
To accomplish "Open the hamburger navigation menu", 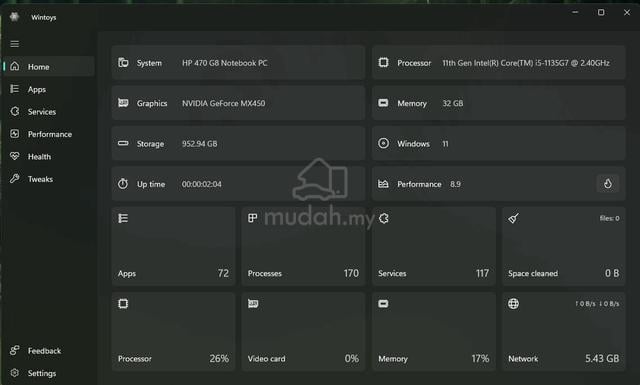I will tap(15, 44).
